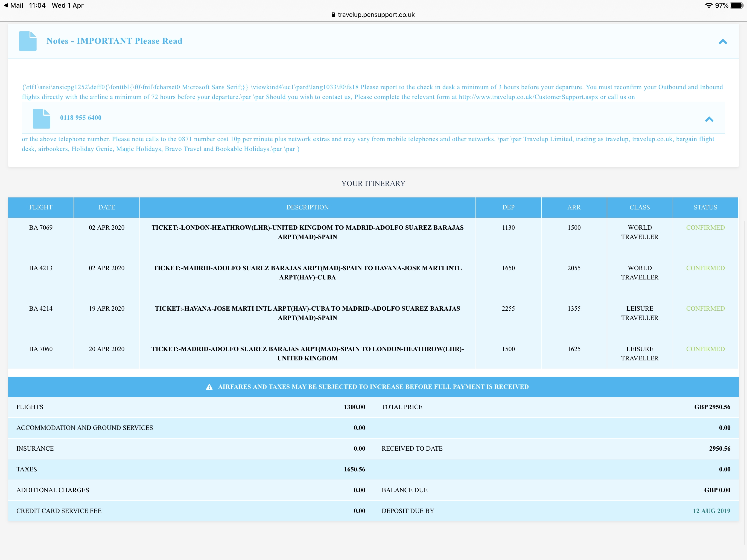Tap the travelup.pensupport.co.uk address bar
This screenshot has height=560, width=747.
[x=376, y=15]
